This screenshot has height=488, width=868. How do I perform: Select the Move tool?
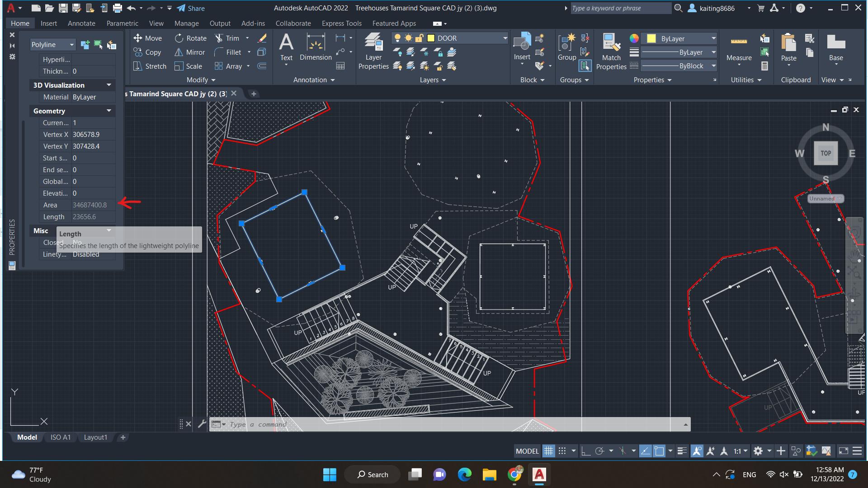coord(147,38)
